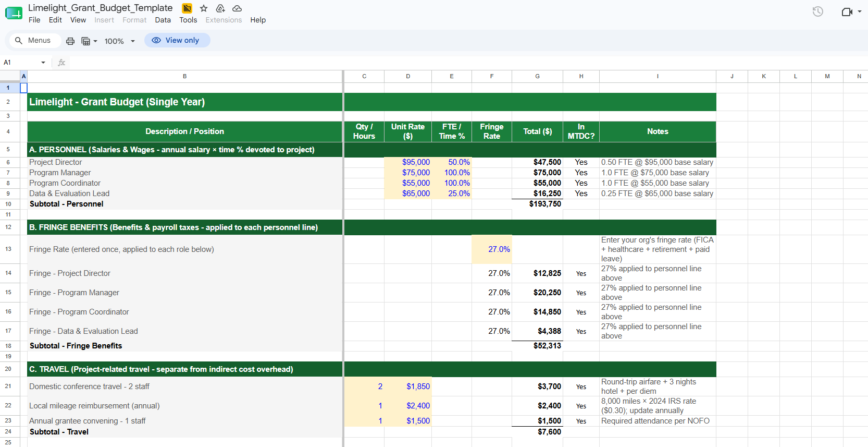This screenshot has height=447, width=868.
Task: Select 'Domestic conference travel - 2 staff' cell
Action: tap(184, 386)
